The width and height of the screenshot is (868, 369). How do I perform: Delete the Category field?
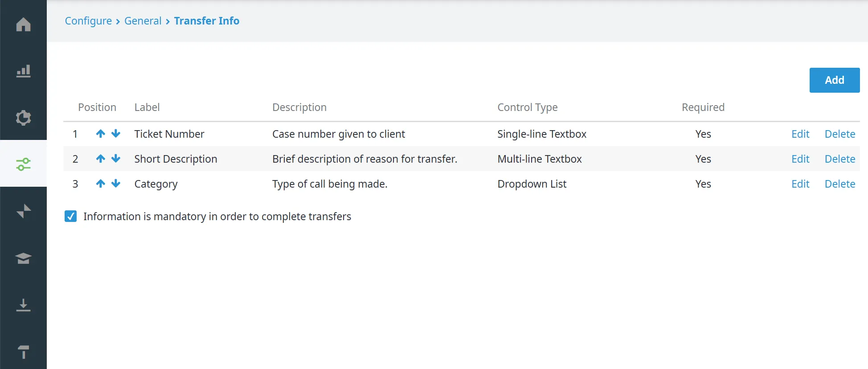840,184
